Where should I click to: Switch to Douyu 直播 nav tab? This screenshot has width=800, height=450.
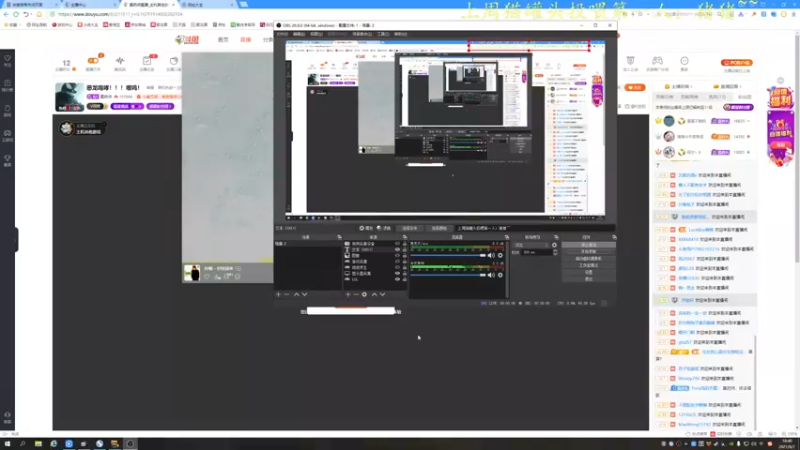click(x=245, y=39)
